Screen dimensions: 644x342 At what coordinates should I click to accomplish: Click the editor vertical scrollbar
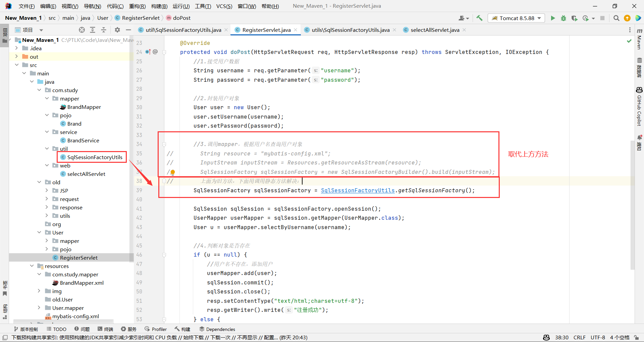click(632, 201)
